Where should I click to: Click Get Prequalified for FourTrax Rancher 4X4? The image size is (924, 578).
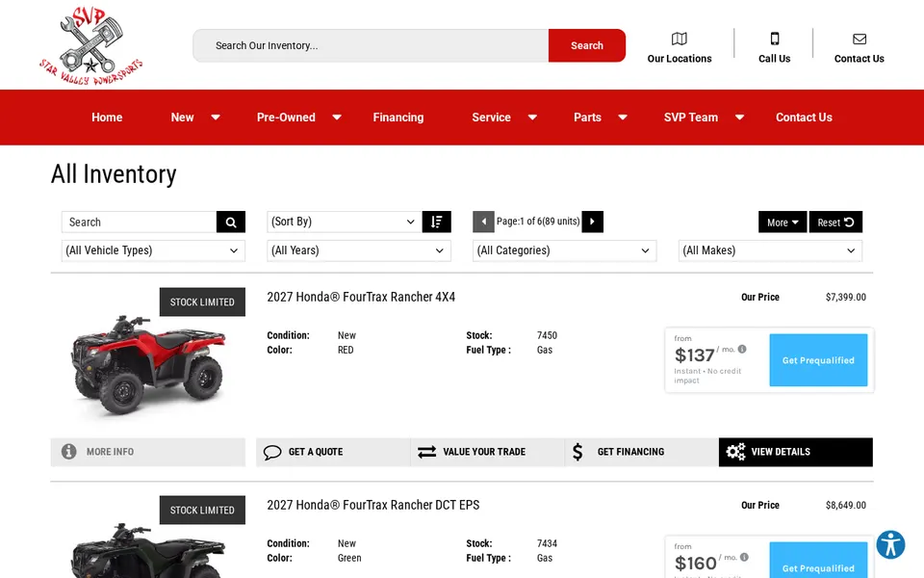click(x=818, y=360)
